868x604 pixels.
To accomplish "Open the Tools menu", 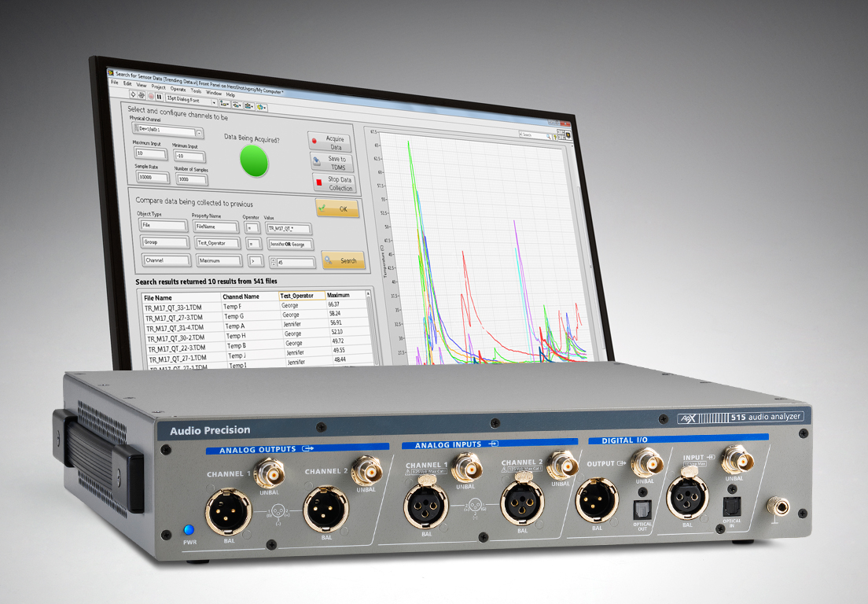I will point(196,90).
